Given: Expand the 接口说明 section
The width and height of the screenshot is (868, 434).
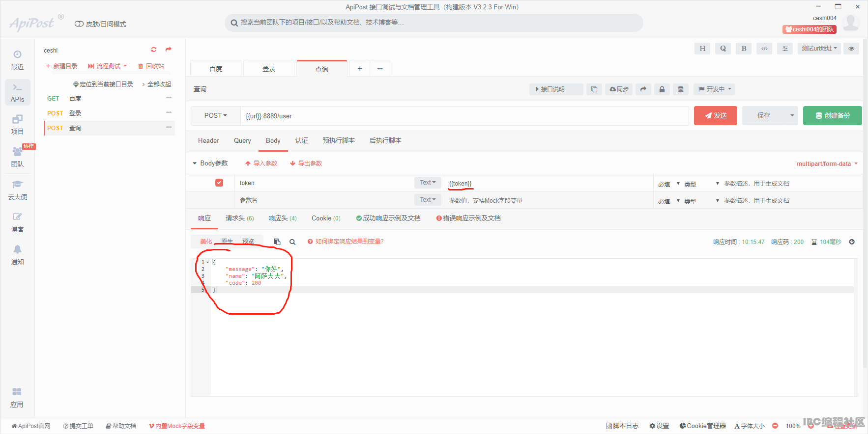Looking at the screenshot, I should [x=556, y=89].
